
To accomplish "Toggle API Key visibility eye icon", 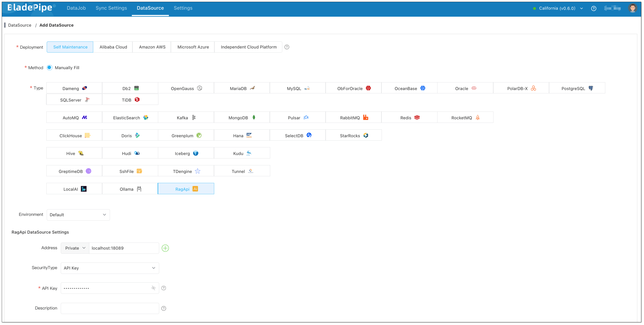I will click(153, 288).
